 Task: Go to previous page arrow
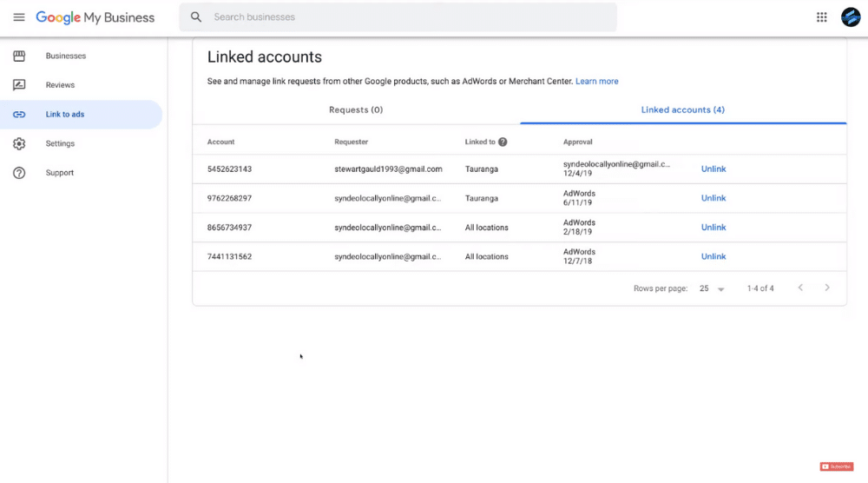800,288
